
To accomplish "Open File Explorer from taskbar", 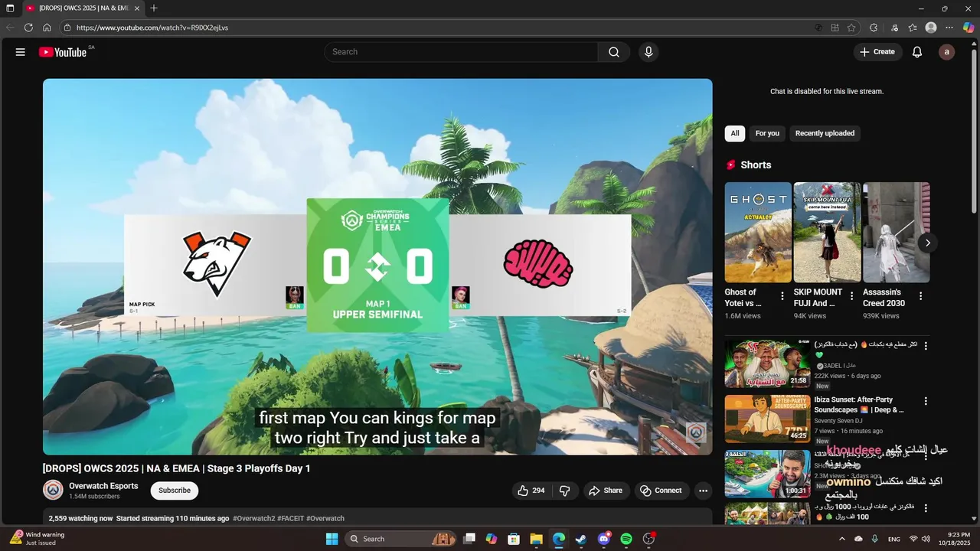I will tap(536, 539).
